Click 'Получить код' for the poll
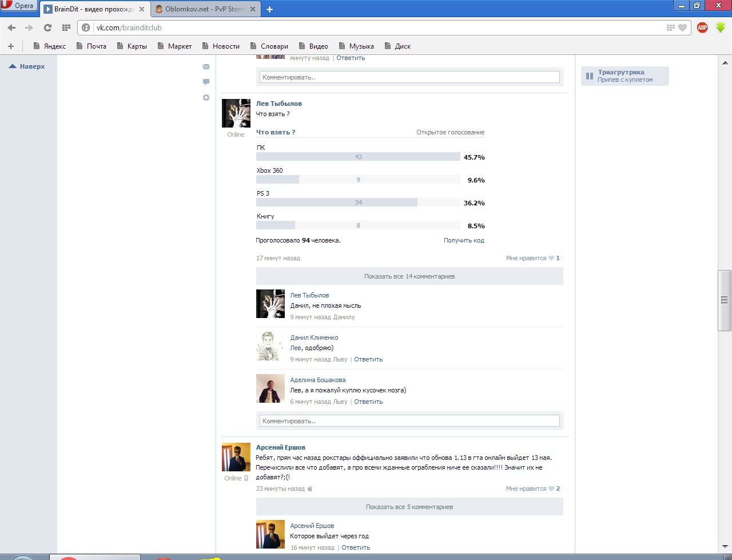Screen dimensions: 732x560 tap(464, 240)
